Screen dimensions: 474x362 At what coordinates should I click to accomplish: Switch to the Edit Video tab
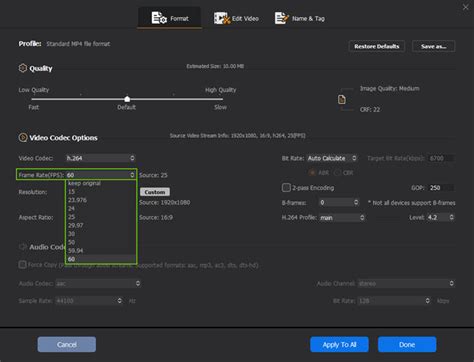coord(236,18)
